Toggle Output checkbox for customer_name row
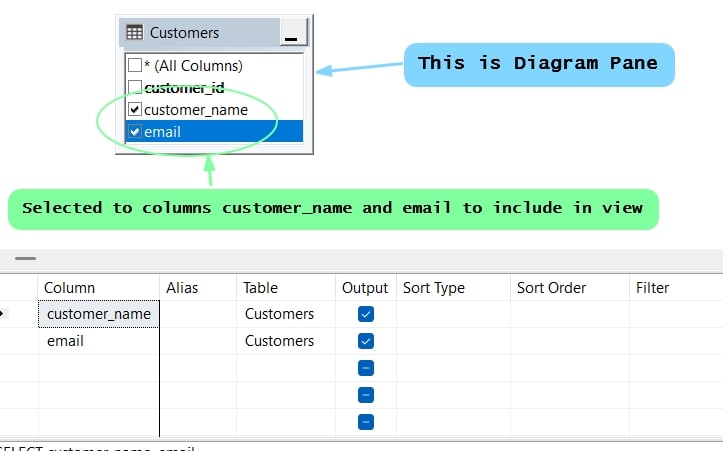 366,314
